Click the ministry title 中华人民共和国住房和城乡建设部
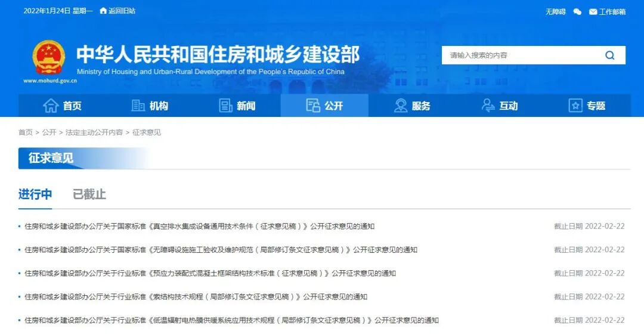This screenshot has height=334, width=644. coord(218,55)
